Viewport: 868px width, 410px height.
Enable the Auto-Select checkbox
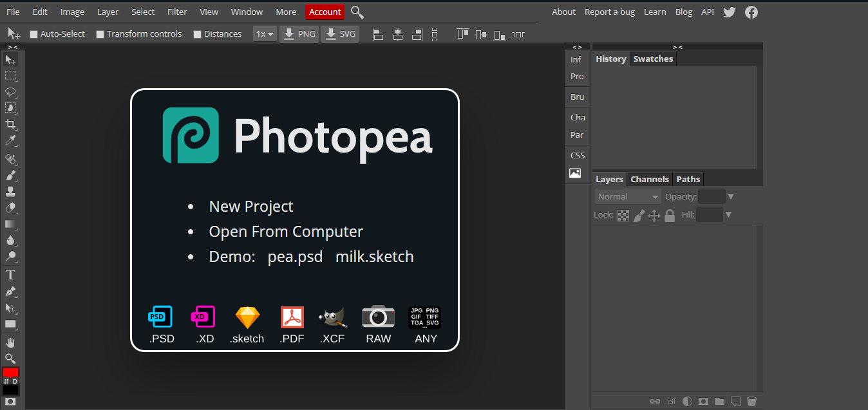[34, 34]
